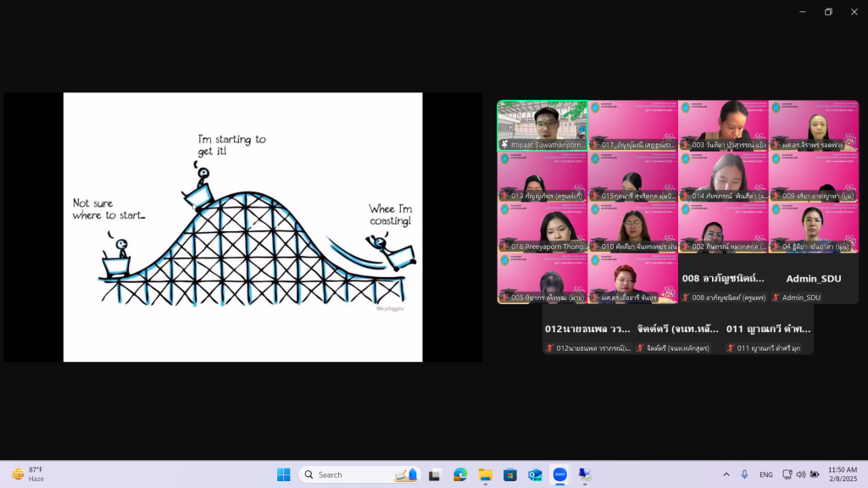Viewport: 868px width, 488px height.
Task: Open Outlook from the taskbar
Action: pyautogui.click(x=535, y=474)
